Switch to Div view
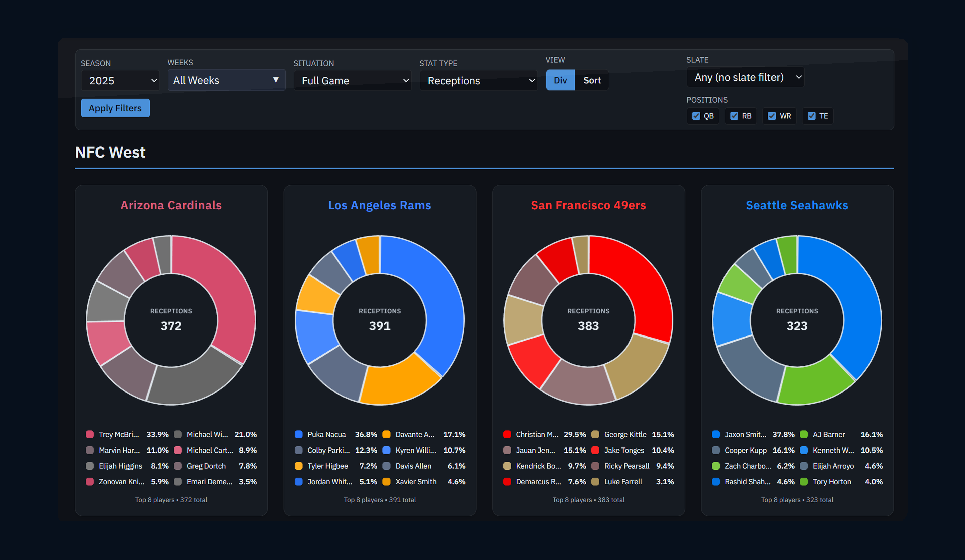The height and width of the screenshot is (560, 965). 560,80
